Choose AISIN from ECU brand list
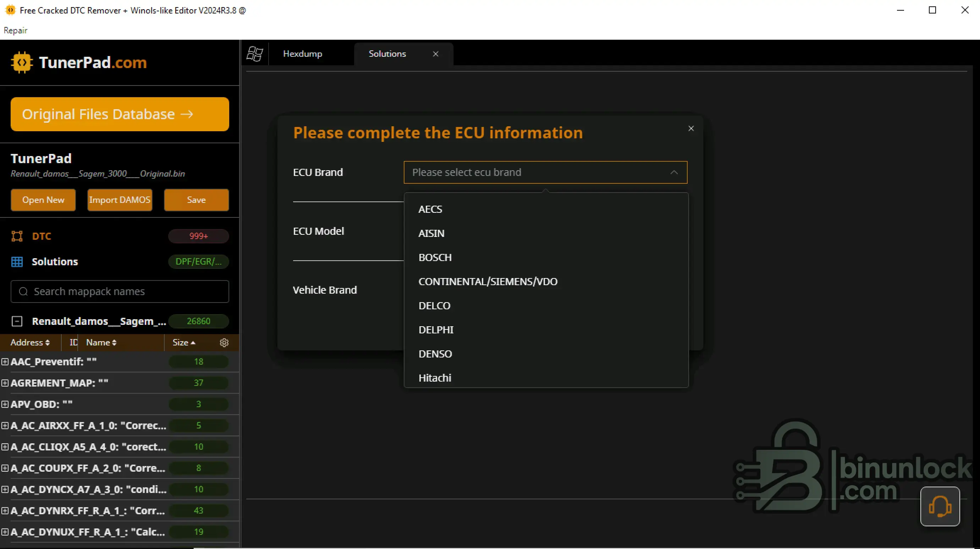 pyautogui.click(x=546, y=233)
